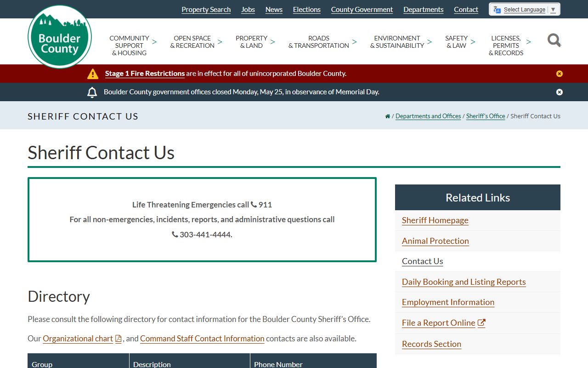Open Command Staff Contact Information link
The image size is (588, 368).
(x=202, y=339)
